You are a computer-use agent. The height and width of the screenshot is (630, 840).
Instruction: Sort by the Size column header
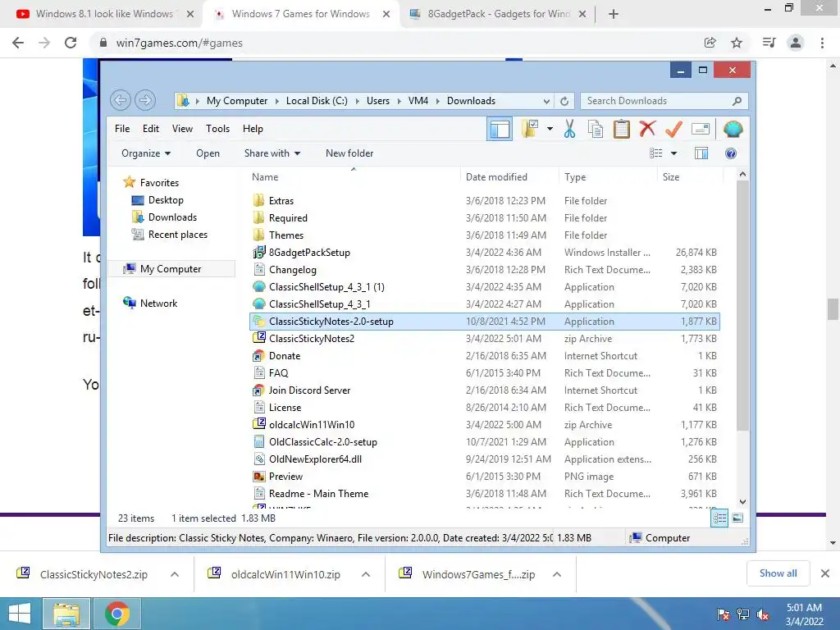(689, 177)
